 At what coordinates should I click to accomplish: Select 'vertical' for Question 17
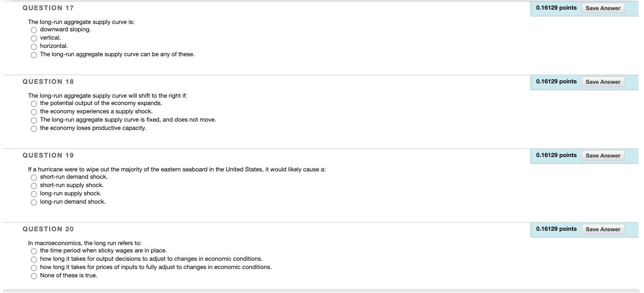coord(34,38)
